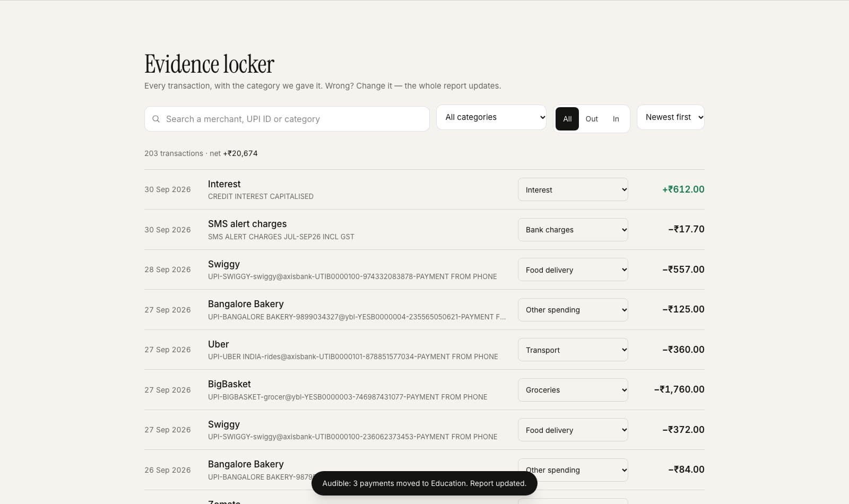Click the 203 transactions net summary text
Viewport: 849px width, 504px height.
click(x=201, y=153)
